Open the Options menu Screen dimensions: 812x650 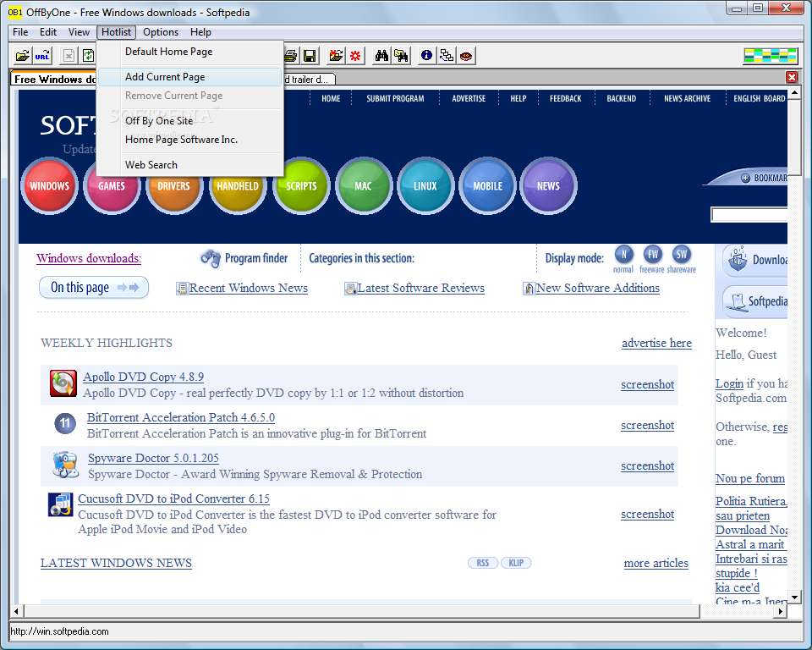pyautogui.click(x=161, y=32)
